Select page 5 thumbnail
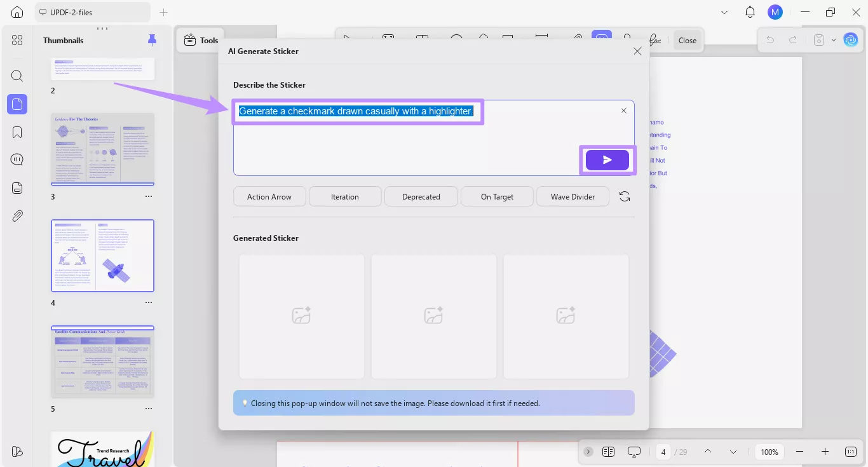Screen dimensions: 868x467 point(103,362)
